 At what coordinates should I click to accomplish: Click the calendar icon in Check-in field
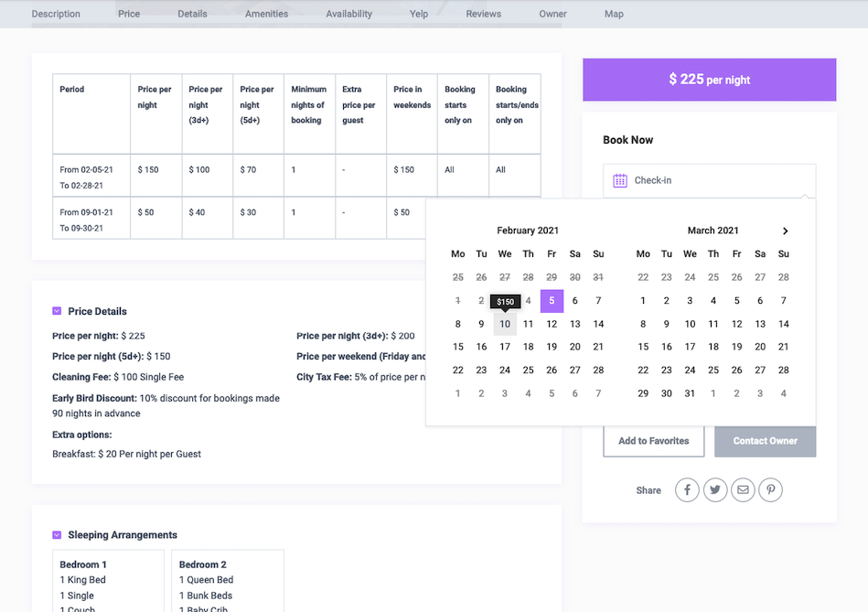pyautogui.click(x=620, y=181)
